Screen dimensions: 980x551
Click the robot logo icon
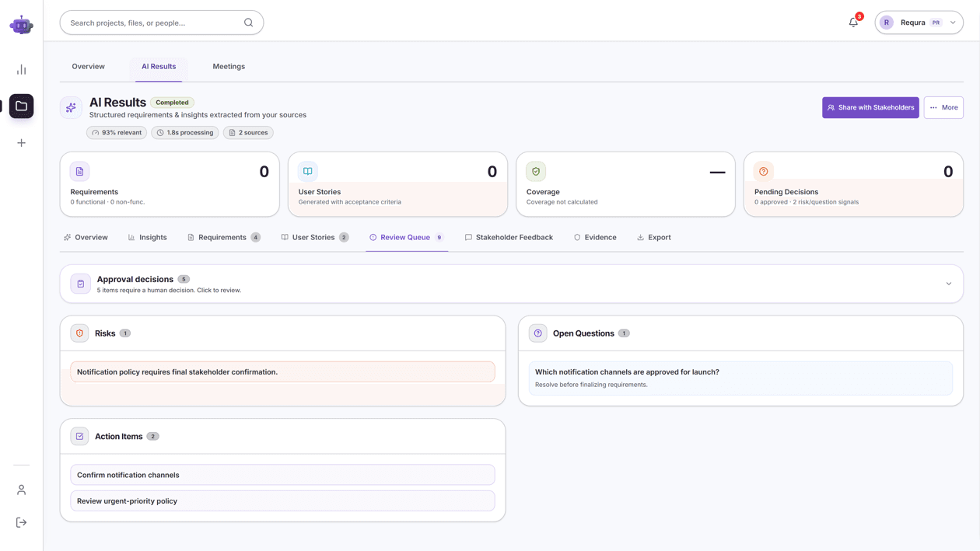21,25
